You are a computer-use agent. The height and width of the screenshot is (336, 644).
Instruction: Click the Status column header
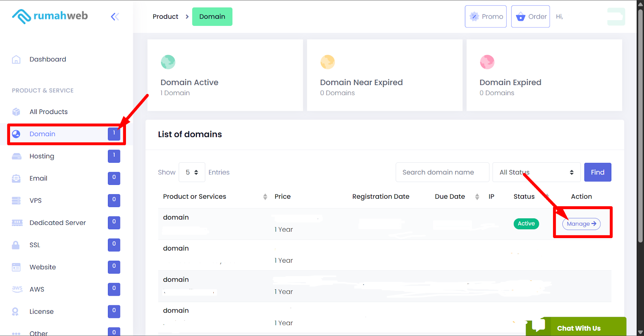(524, 197)
